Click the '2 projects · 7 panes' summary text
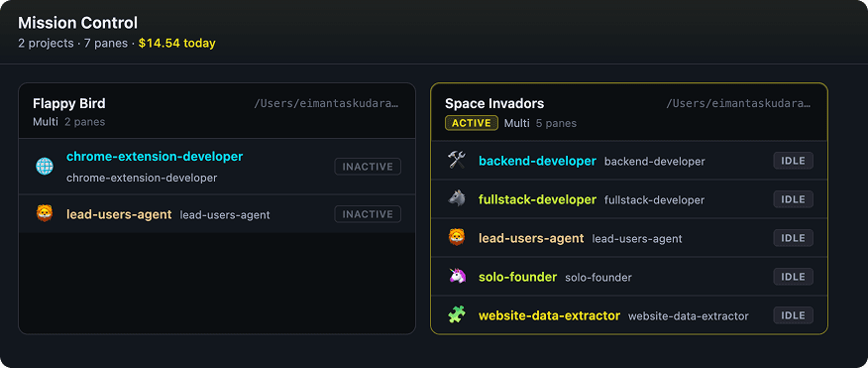Image resolution: width=868 pixels, height=368 pixels. tap(72, 44)
